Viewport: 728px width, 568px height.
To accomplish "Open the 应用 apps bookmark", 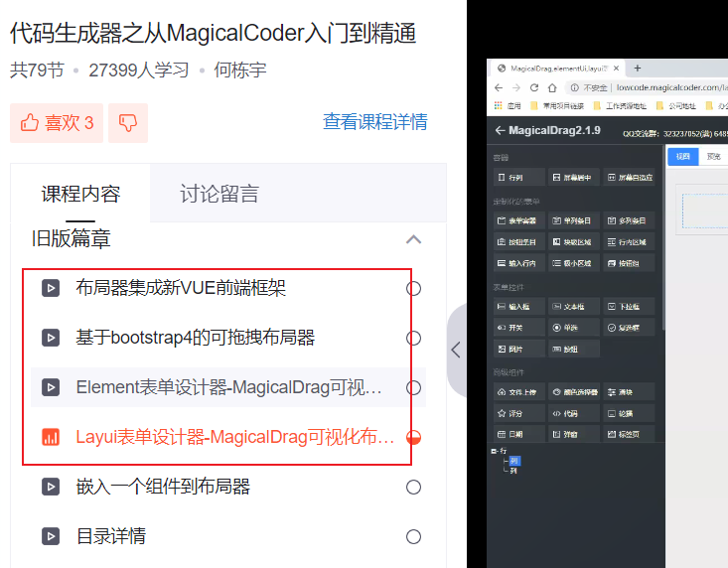I will [x=508, y=106].
